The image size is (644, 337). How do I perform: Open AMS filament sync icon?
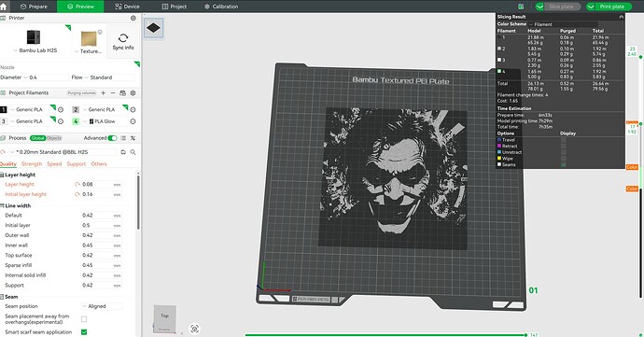point(123,93)
